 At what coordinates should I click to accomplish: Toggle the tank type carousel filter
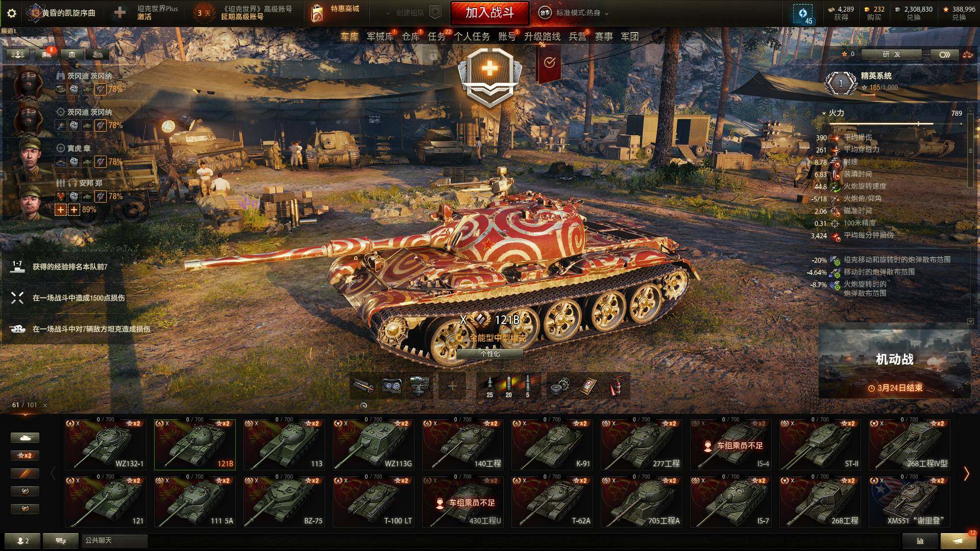(x=24, y=437)
